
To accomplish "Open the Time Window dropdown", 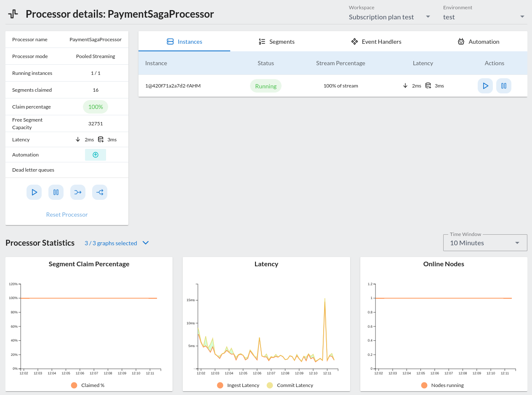I will (485, 243).
